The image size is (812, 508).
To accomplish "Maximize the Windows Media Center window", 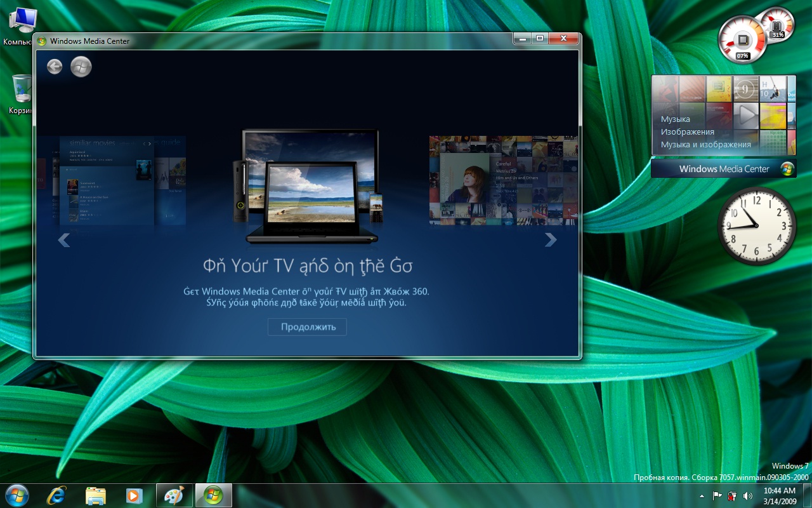I will tap(540, 39).
